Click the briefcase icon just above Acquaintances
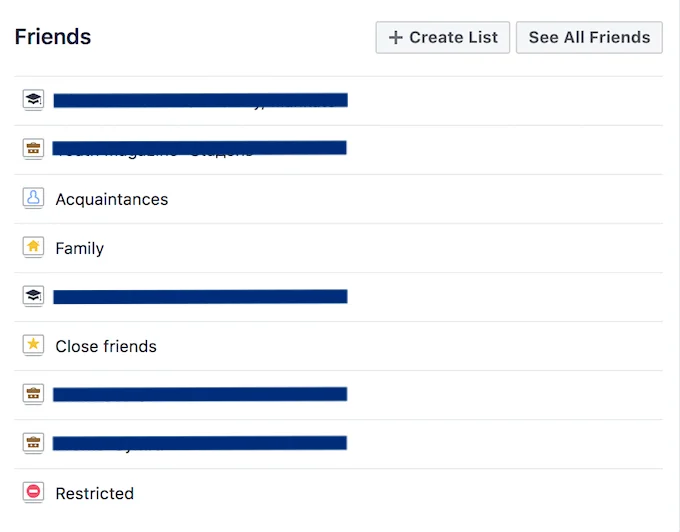This screenshot has height=532, width=680. (x=33, y=148)
